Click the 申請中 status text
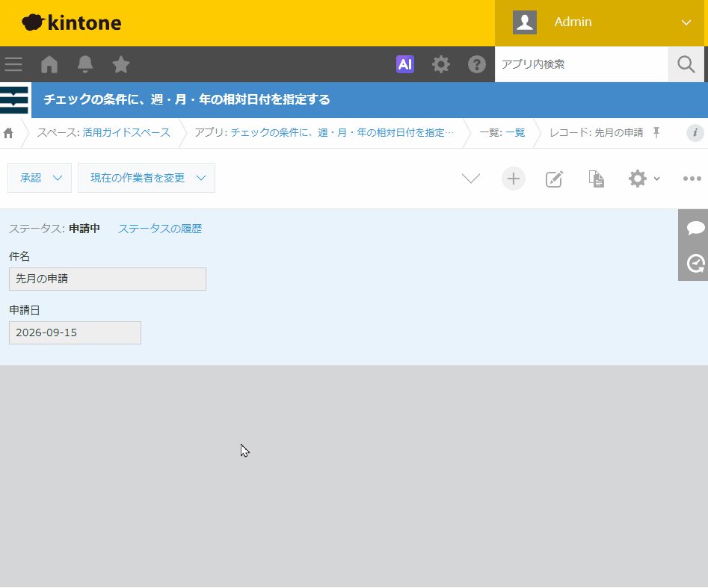 84,229
